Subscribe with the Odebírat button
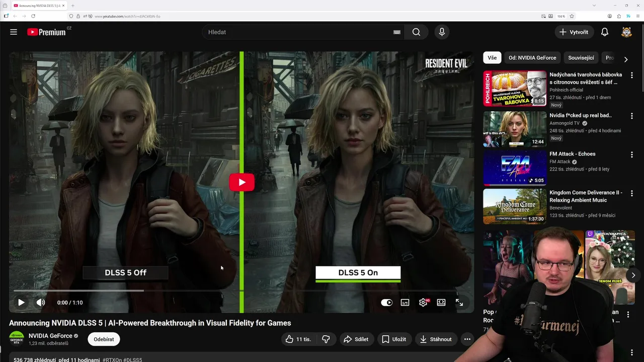Viewport: 644px width, 362px height. 104,339
